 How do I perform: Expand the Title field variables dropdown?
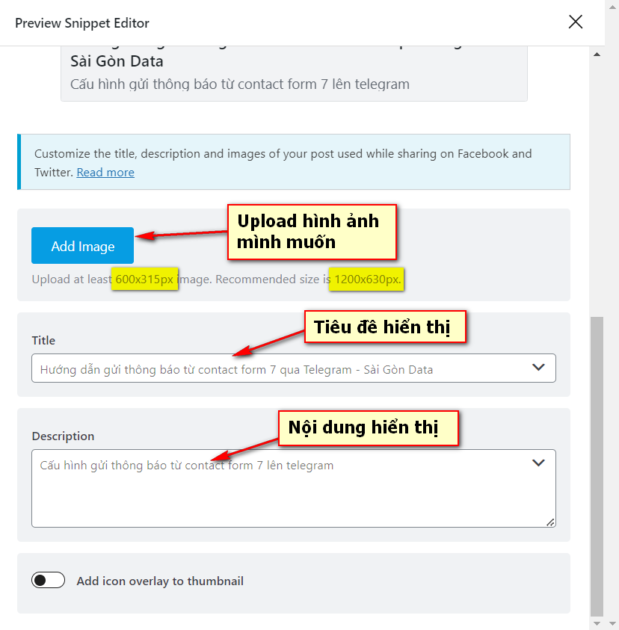coord(538,367)
